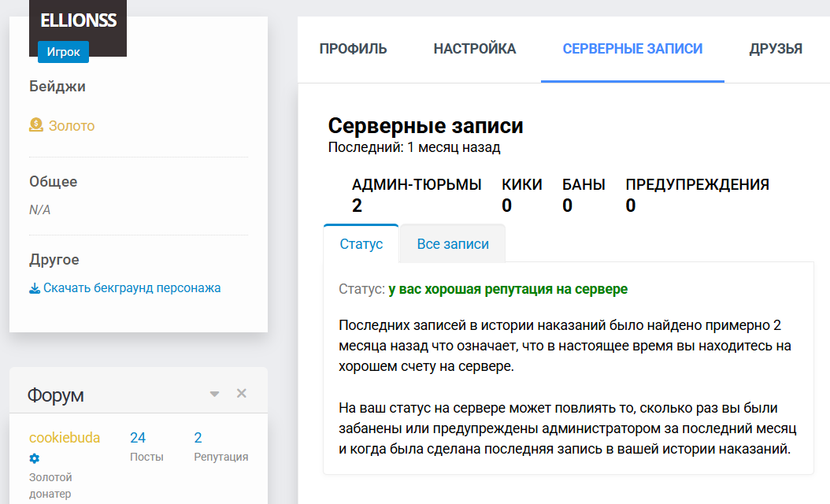Collapse the Форум widget with its chevron
Viewport: 830px width, 504px height.
pyautogui.click(x=213, y=391)
